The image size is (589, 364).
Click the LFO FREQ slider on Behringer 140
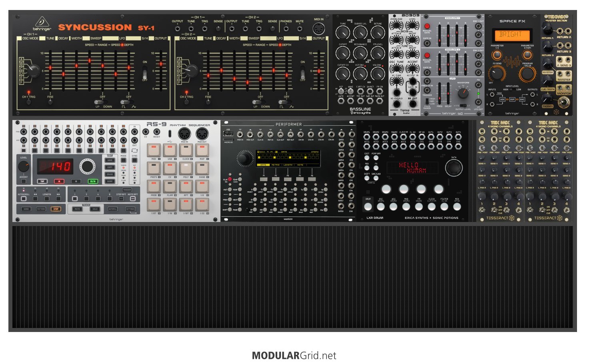pyautogui.click(x=440, y=93)
